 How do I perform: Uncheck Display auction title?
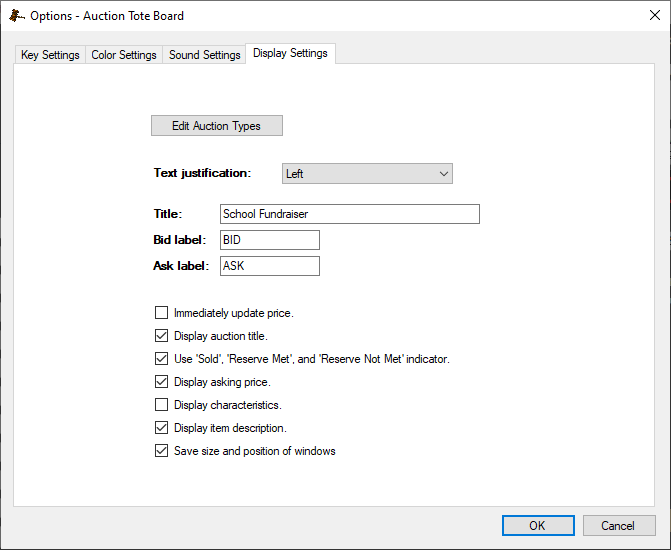pyautogui.click(x=162, y=336)
